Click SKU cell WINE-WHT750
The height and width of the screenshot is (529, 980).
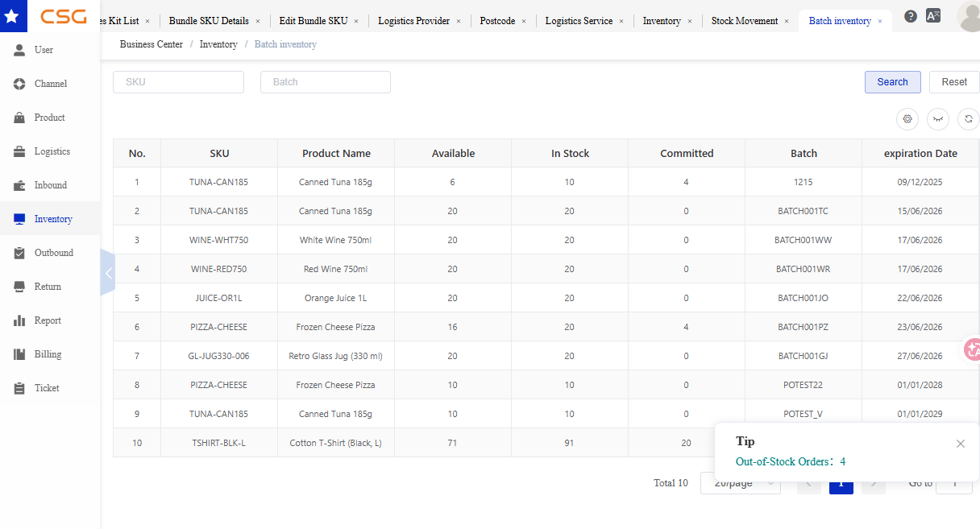click(219, 240)
